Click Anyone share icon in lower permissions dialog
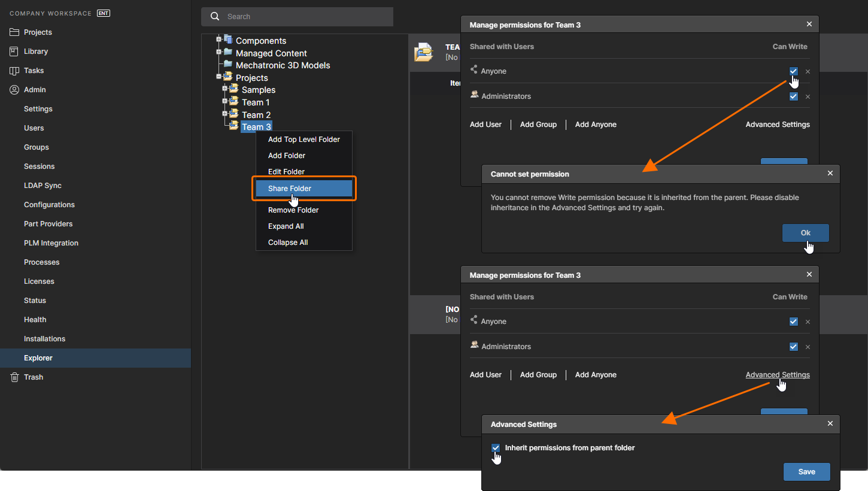Screen dimensions: 868x491 click(x=474, y=320)
